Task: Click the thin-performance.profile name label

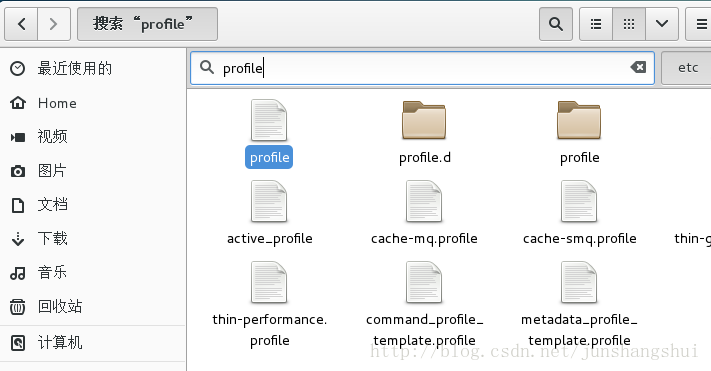Action: click(269, 330)
